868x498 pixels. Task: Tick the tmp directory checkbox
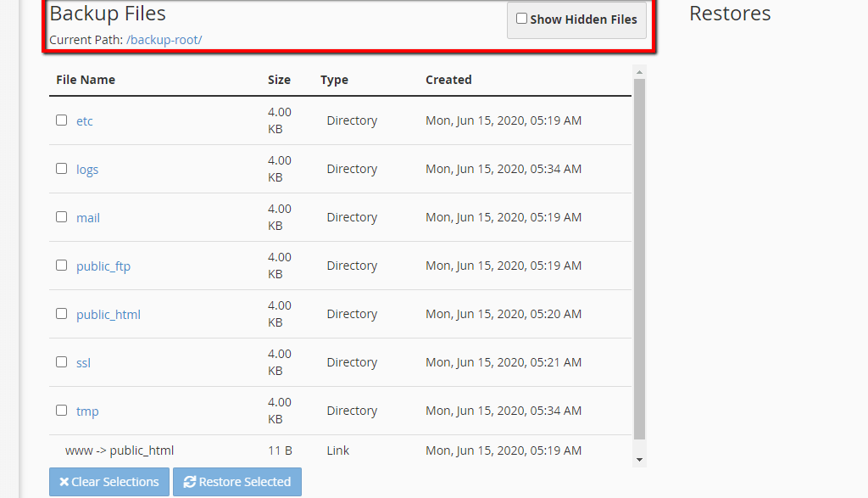click(61, 410)
